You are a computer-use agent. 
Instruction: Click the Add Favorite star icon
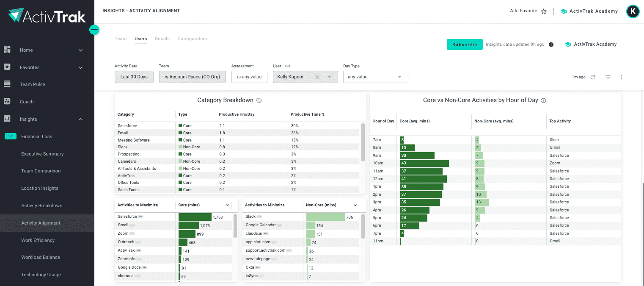pyautogui.click(x=544, y=11)
